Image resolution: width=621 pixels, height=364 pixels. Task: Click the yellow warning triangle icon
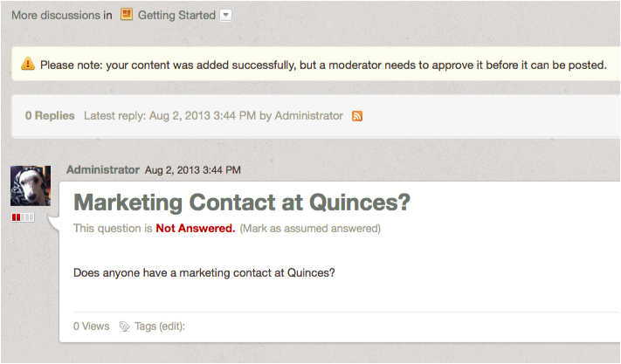(x=28, y=64)
